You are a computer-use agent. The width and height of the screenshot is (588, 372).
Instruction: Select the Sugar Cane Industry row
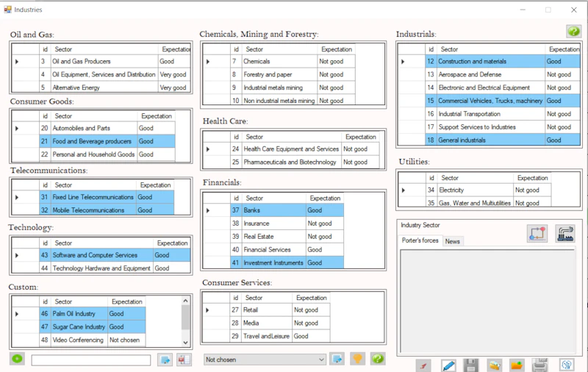click(x=79, y=327)
